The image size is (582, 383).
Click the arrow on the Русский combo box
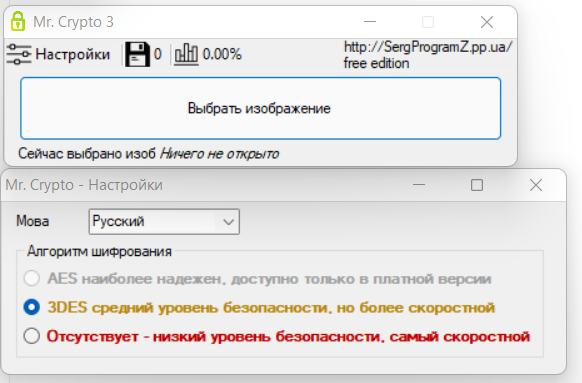(x=228, y=222)
